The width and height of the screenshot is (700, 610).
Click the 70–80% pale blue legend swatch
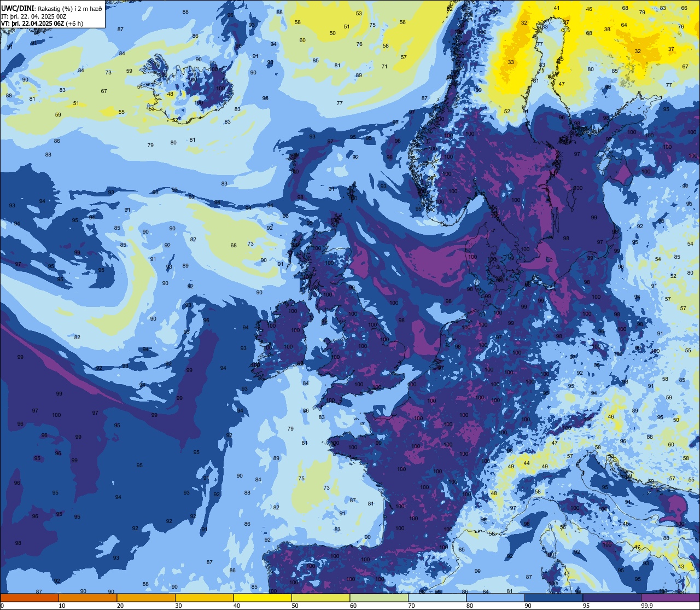(x=437, y=597)
